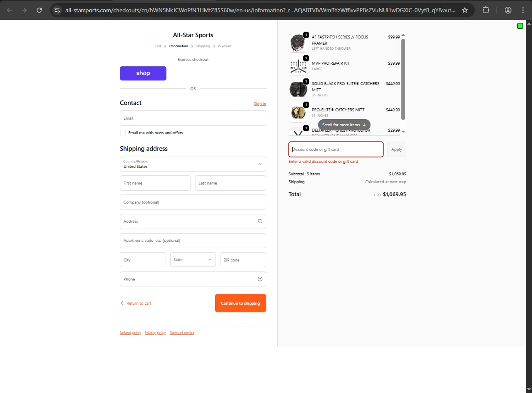Focus the City field
This screenshot has height=393, width=532.
[x=143, y=260]
